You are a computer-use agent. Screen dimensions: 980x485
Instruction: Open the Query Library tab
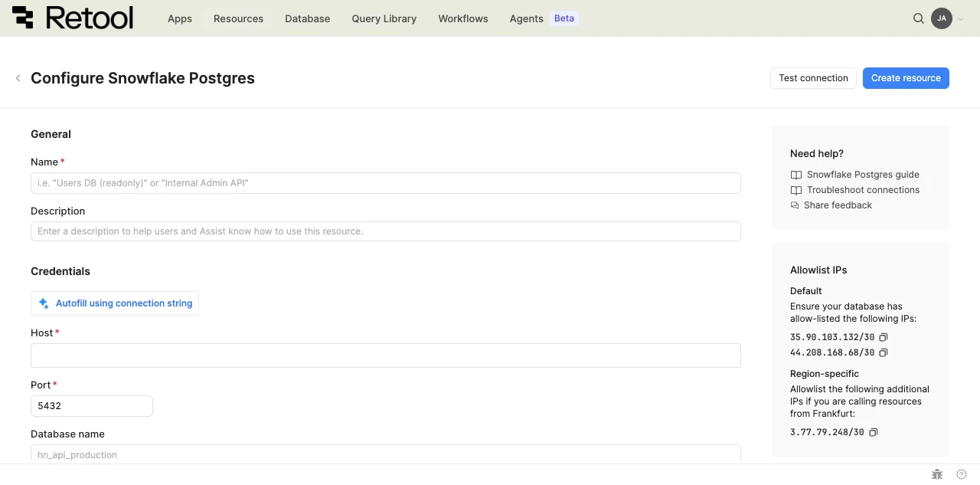tap(384, 18)
